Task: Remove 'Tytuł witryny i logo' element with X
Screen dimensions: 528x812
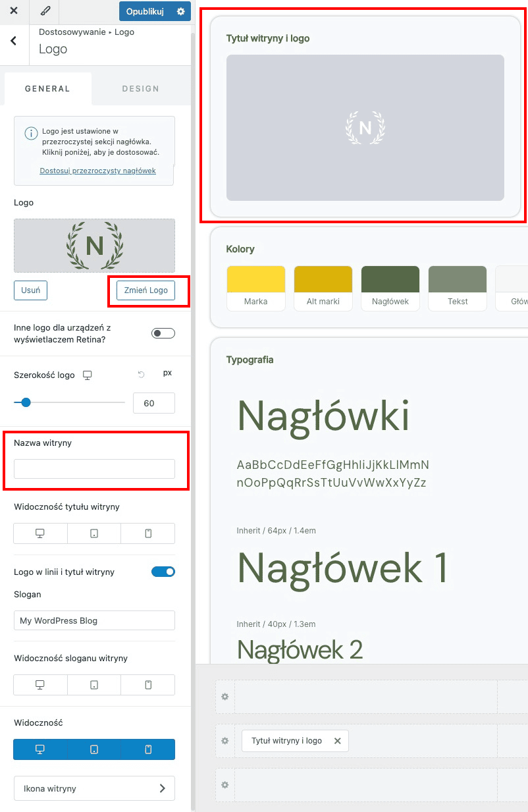Action: (338, 741)
